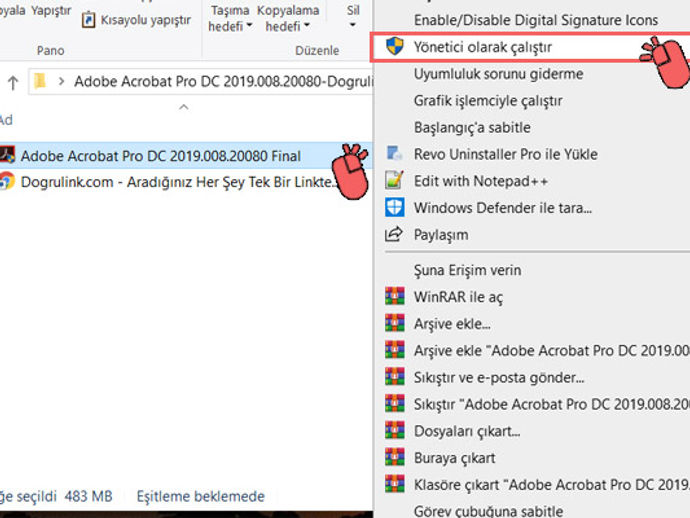The width and height of the screenshot is (690, 518).
Task: Choose Sıkıştır "Adobe Acrobat Pro DC 2019.008" entry
Action: click(552, 404)
